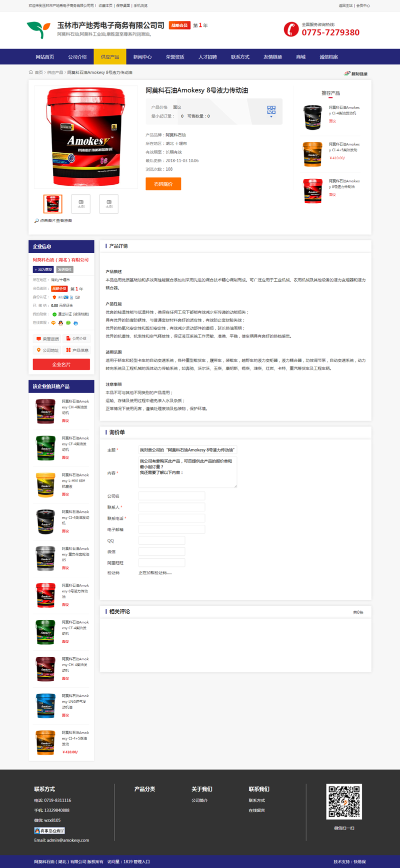The width and height of the screenshot is (400, 868).
Task: Open 商城 navigation item
Action: click(x=300, y=57)
